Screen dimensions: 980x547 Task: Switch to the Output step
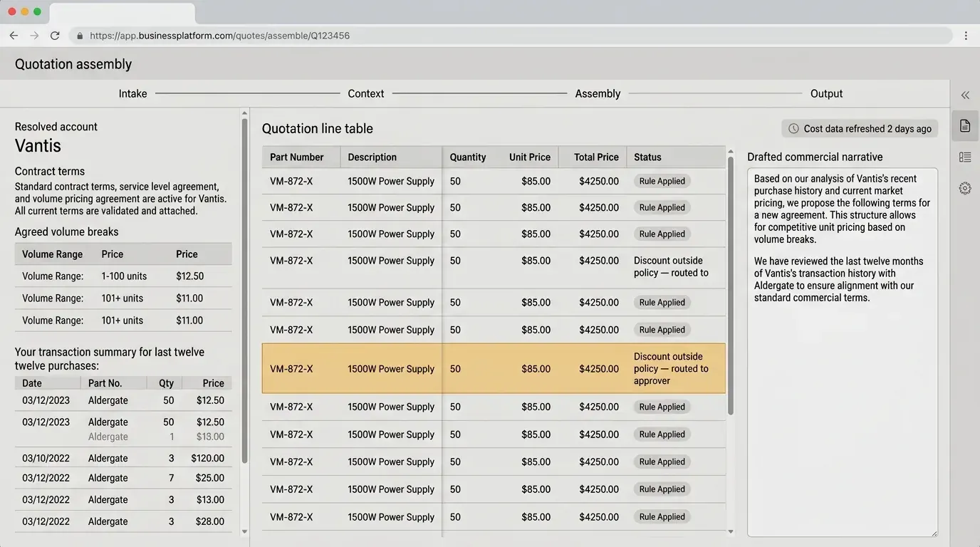pos(826,94)
